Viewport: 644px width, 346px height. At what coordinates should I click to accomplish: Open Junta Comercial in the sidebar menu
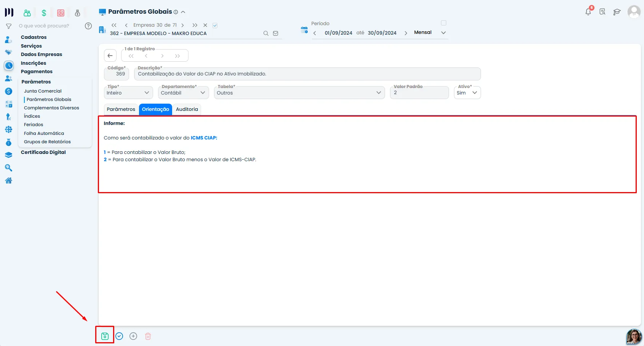[x=43, y=91]
